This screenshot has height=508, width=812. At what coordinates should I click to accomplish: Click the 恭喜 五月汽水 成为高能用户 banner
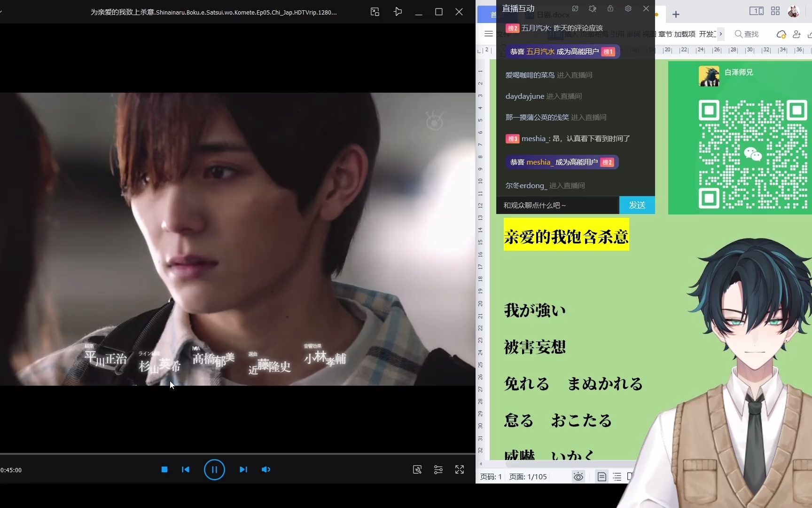563,52
